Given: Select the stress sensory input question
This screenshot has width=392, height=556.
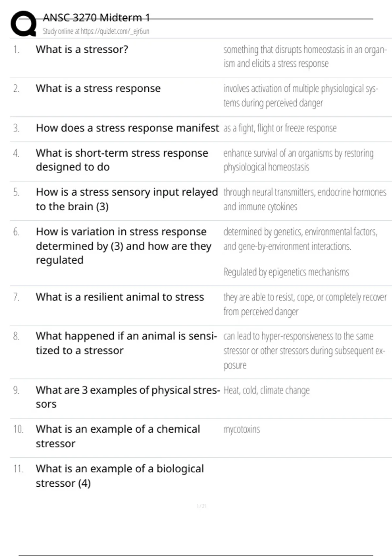Looking at the screenshot, I should [x=127, y=199].
